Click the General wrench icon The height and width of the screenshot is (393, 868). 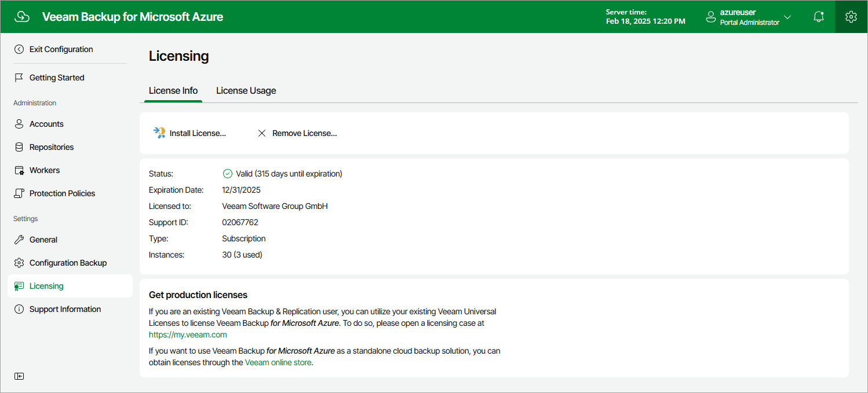[19, 240]
